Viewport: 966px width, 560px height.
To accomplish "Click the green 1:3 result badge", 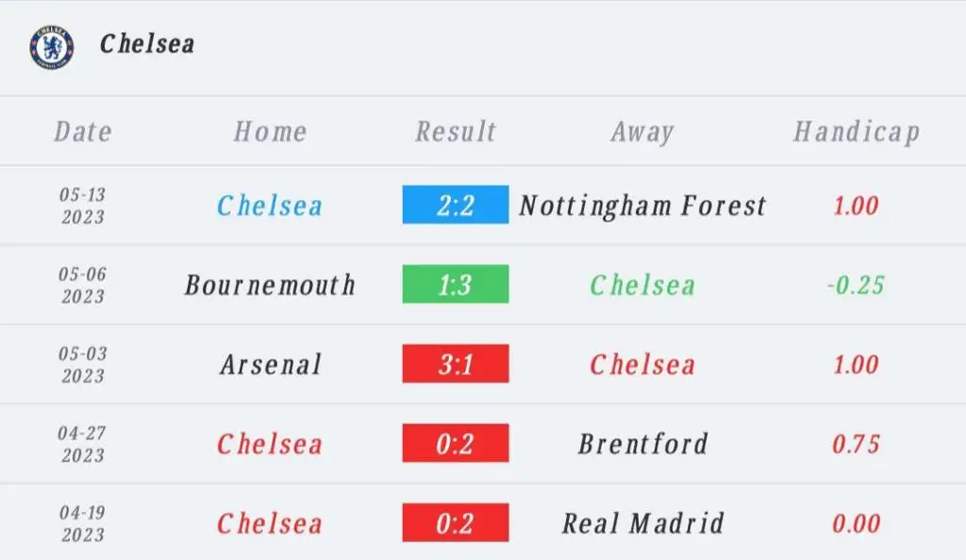I will (456, 285).
